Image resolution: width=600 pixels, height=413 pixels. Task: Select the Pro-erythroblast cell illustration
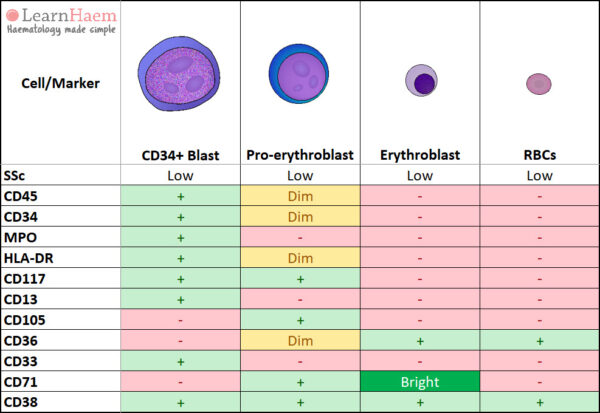300,79
